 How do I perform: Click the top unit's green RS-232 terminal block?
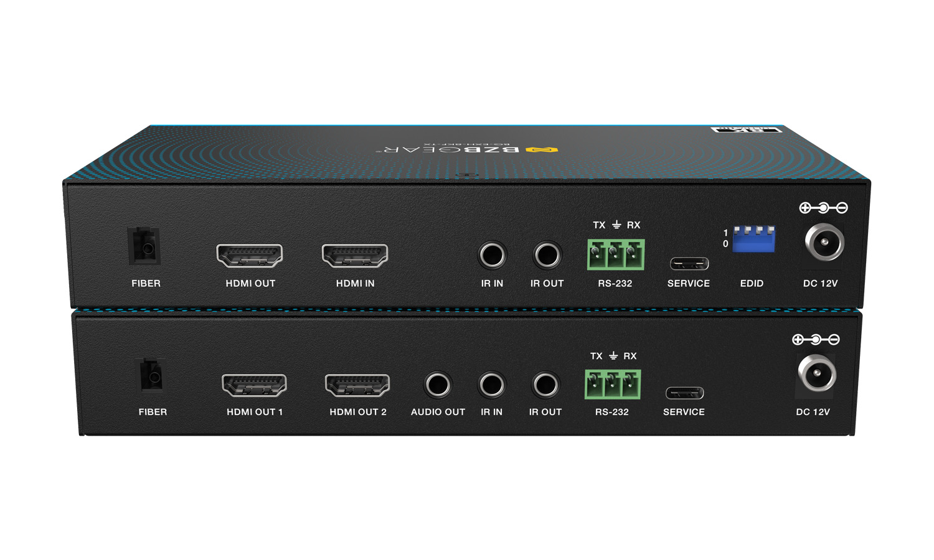(x=615, y=254)
